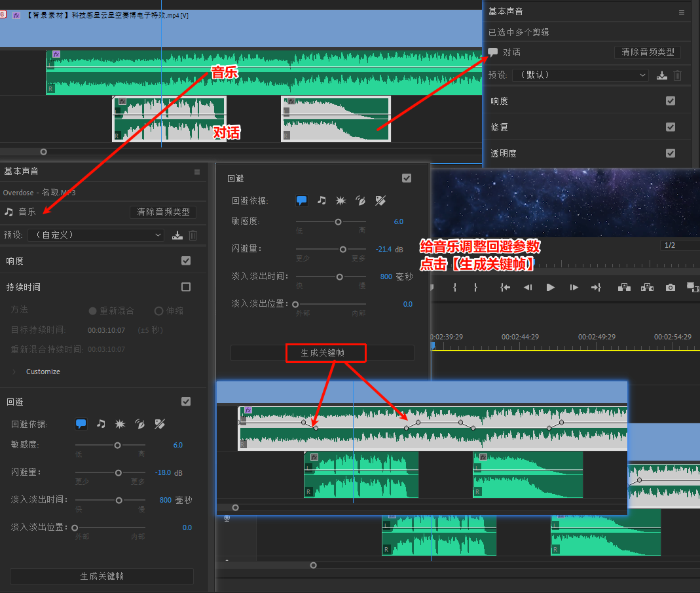Screen dimensions: 700x593
Task: Adjust 淡入淡出位置 slider in -21.4 dB panel
Action: tap(295, 304)
